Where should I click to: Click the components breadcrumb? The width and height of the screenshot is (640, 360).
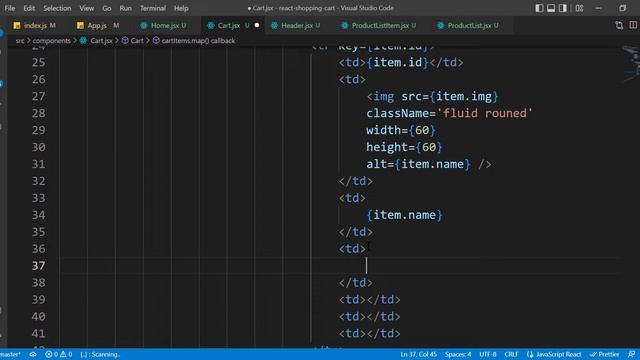pos(51,40)
